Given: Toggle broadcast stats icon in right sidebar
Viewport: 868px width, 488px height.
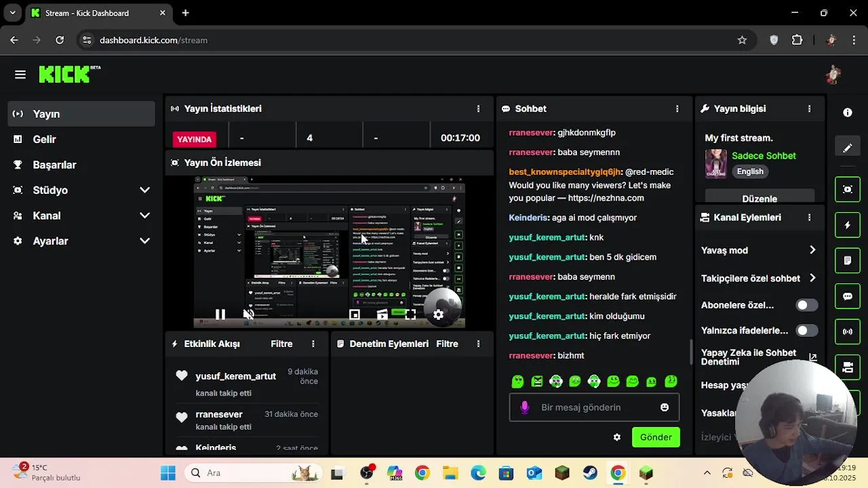Looking at the screenshot, I should pyautogui.click(x=848, y=331).
